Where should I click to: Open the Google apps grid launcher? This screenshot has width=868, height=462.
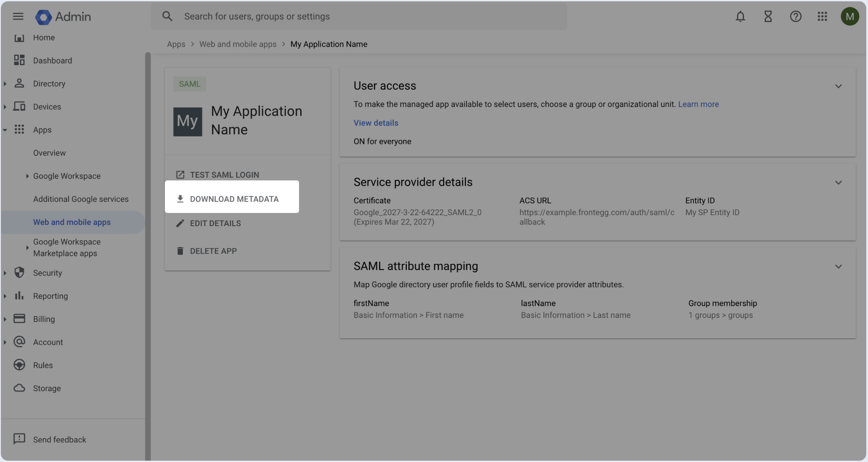pos(822,17)
